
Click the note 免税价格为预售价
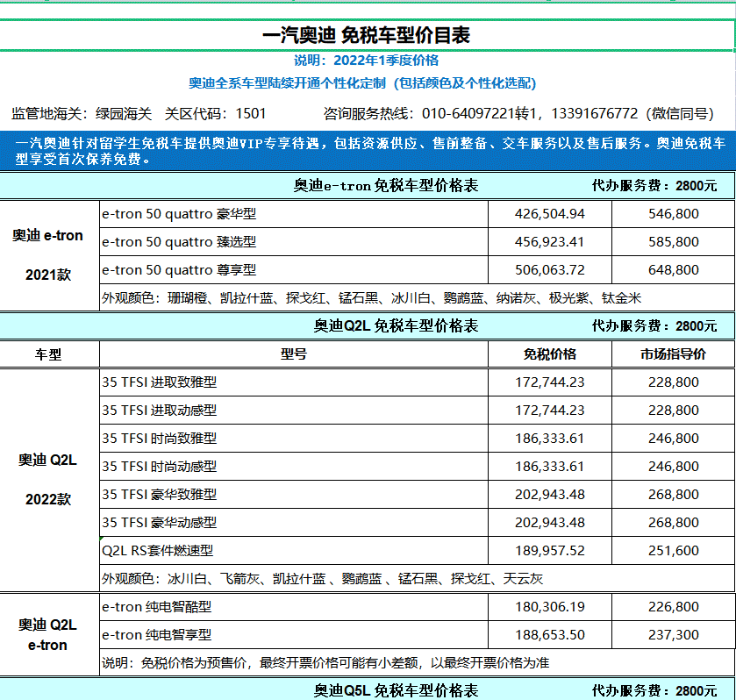[418, 663]
